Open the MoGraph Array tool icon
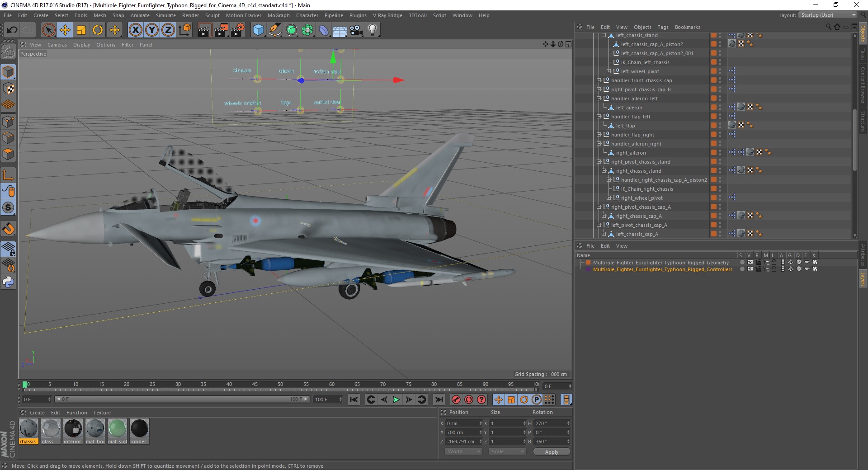868x470 pixels. coord(307,30)
